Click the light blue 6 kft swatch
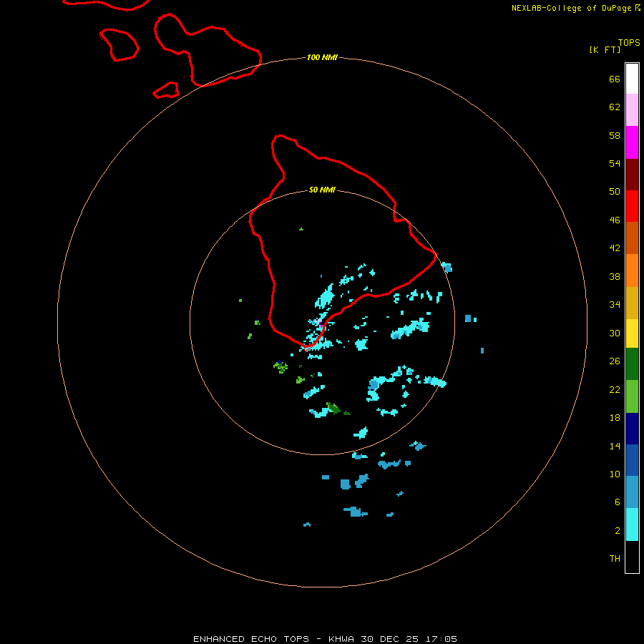Viewport: 644px width, 644px height. pyautogui.click(x=632, y=492)
